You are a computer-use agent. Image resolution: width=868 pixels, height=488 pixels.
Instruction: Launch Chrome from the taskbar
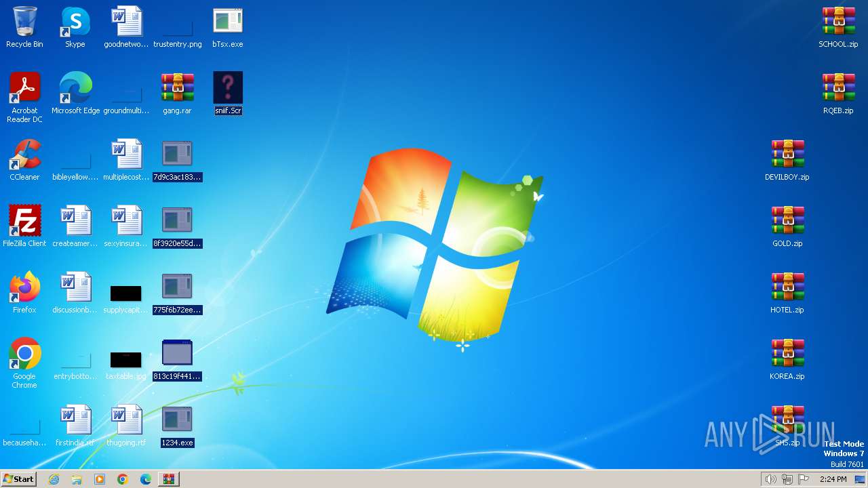(123, 479)
